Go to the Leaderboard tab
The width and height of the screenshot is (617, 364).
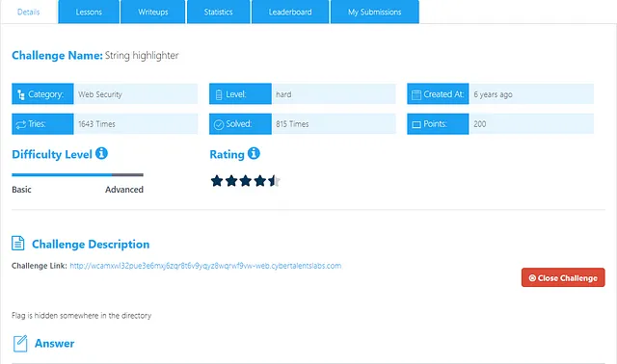(x=290, y=12)
